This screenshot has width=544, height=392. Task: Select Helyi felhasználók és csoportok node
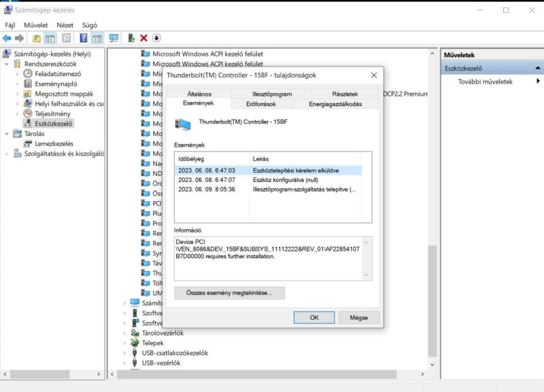[69, 104]
